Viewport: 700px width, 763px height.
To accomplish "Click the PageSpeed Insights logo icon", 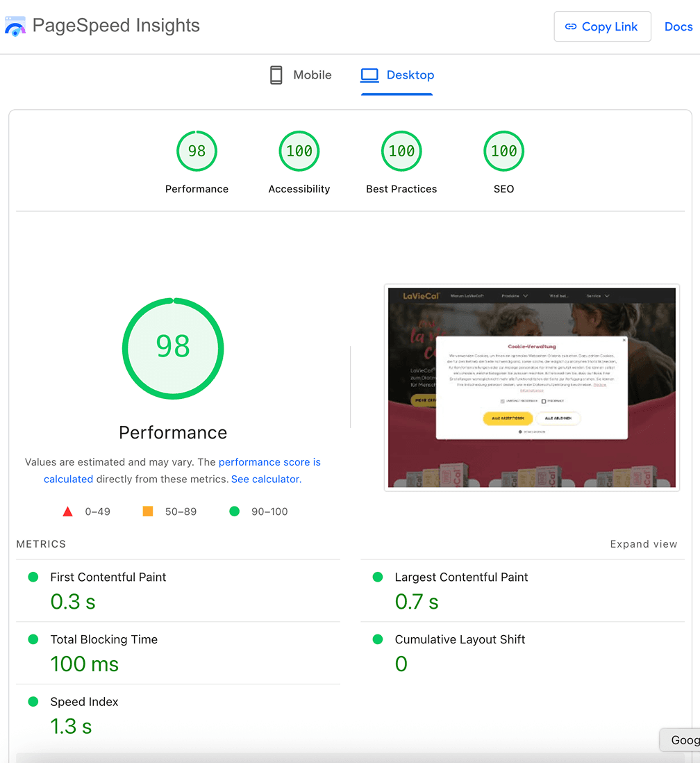I will (x=15, y=26).
